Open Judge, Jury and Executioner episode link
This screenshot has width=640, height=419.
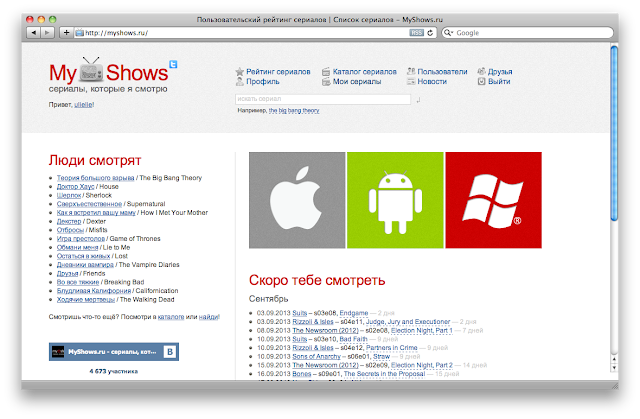(408, 321)
